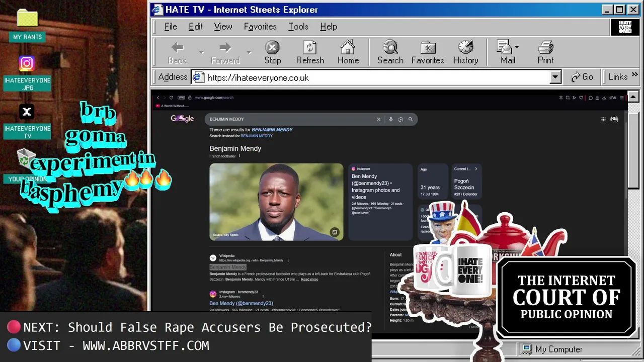
Task: Open options dots beside French footballer
Action: [x=239, y=156]
